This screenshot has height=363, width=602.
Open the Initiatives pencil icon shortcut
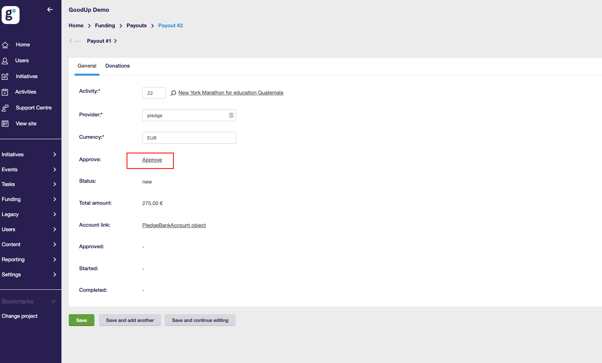coord(5,76)
